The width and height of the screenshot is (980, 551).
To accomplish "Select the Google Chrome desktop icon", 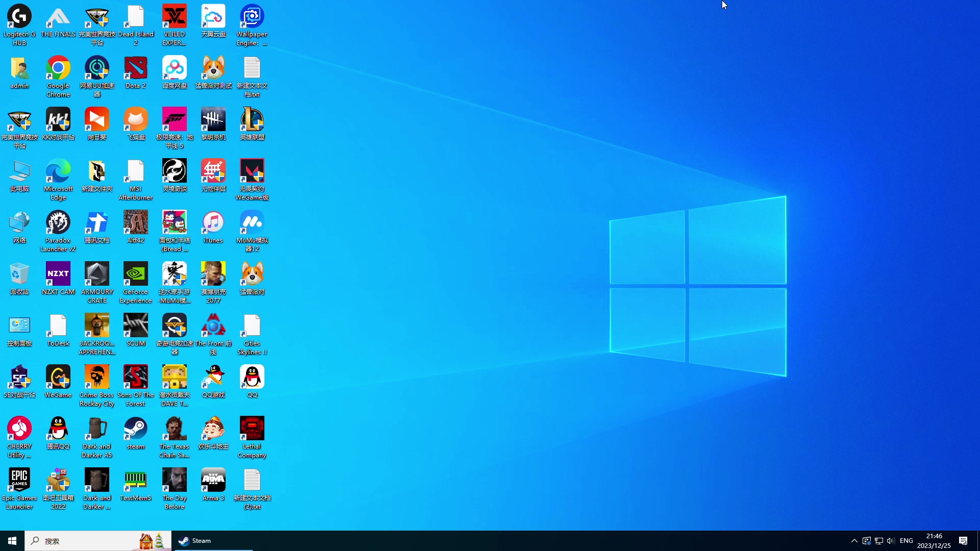I will (58, 76).
